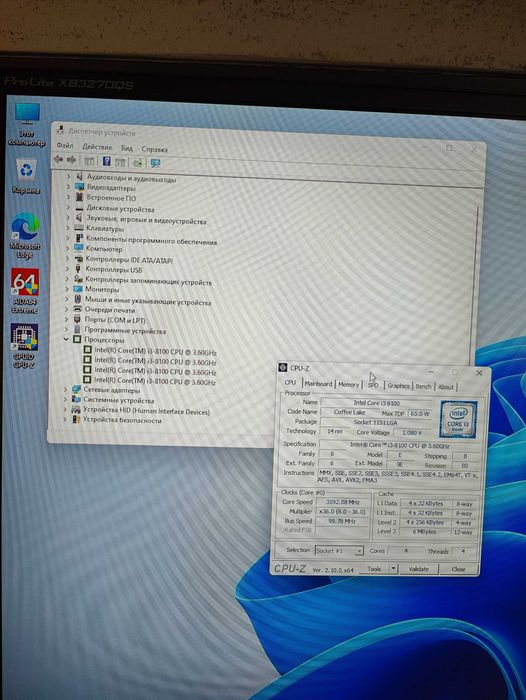Click the Instructions text box in CPU-Z

pos(398,476)
